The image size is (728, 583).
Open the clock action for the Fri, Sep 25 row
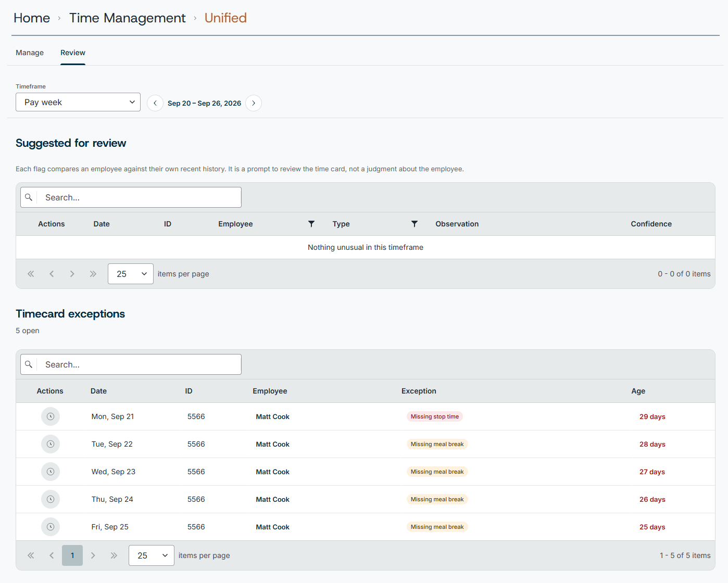pyautogui.click(x=51, y=527)
